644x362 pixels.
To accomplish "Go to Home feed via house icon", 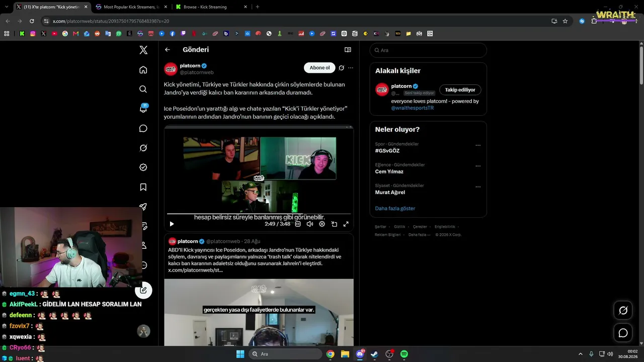I will pos(143,70).
